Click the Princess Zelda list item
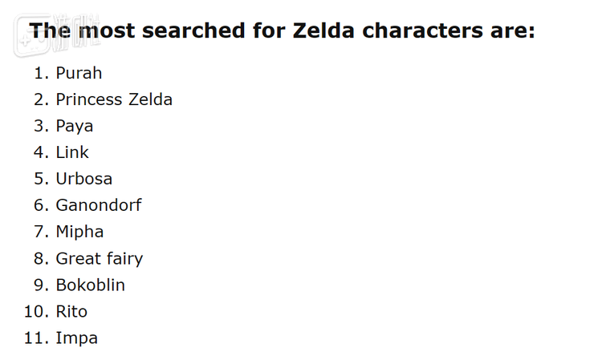Image resolution: width=602 pixels, height=364 pixels. 114,99
